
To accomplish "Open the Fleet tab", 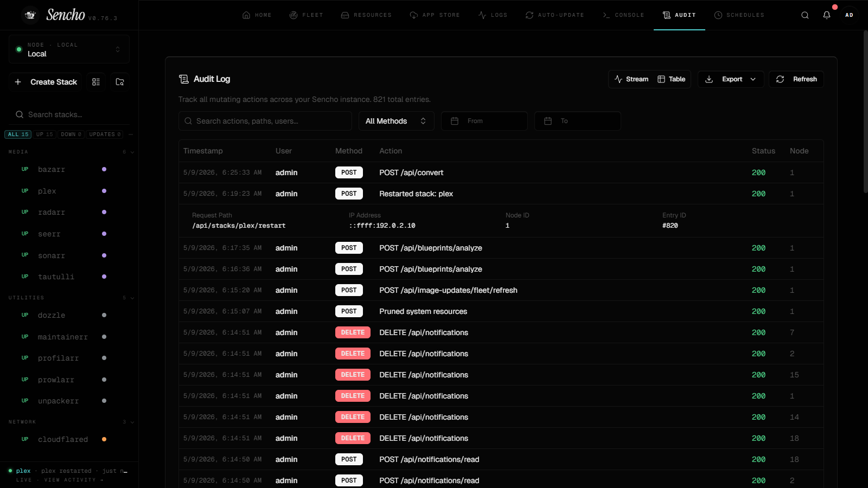I will coord(306,15).
